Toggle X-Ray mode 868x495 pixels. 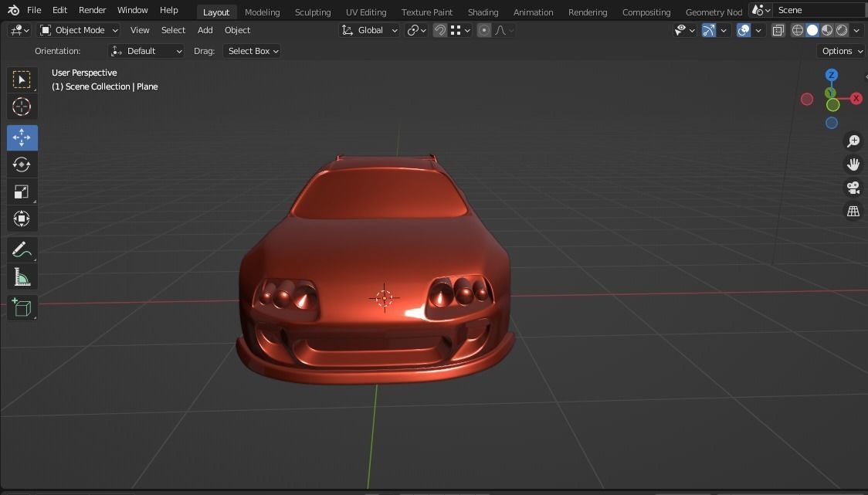pyautogui.click(x=778, y=30)
